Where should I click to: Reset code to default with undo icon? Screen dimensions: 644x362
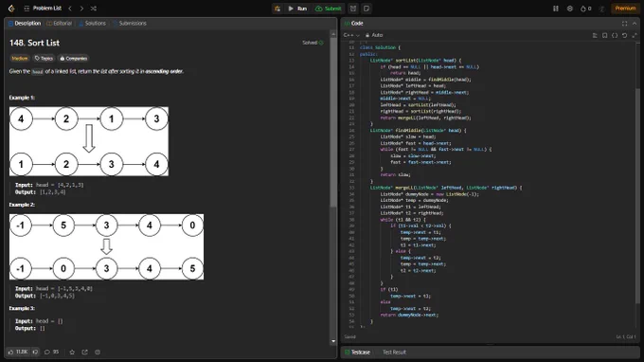pyautogui.click(x=624, y=35)
